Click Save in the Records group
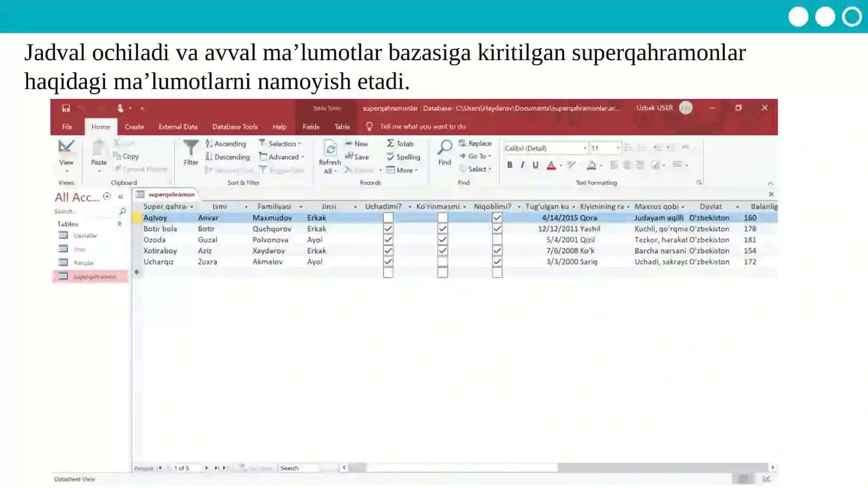The height and width of the screenshot is (488, 868). pyautogui.click(x=357, y=157)
